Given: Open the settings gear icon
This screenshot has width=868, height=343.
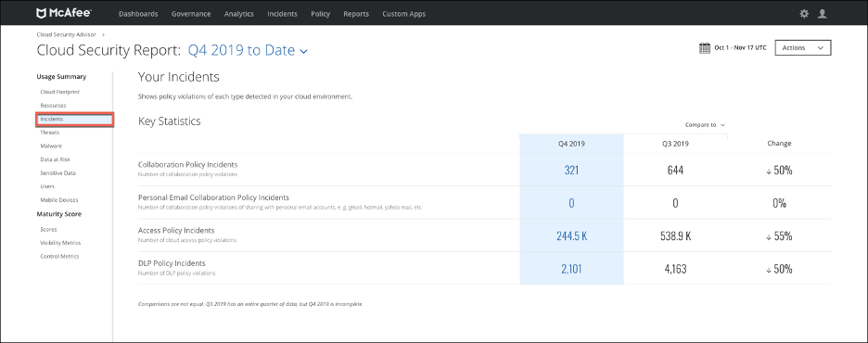Looking at the screenshot, I should 804,14.
